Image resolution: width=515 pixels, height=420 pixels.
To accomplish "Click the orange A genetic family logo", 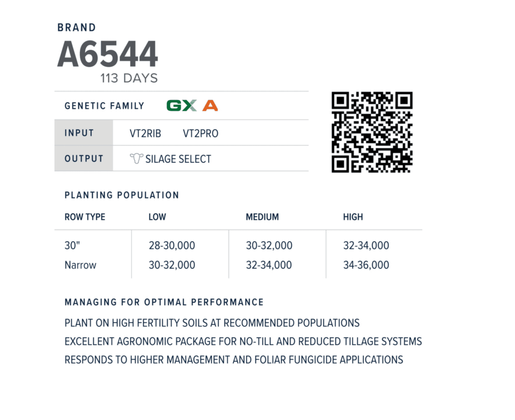I will (210, 106).
